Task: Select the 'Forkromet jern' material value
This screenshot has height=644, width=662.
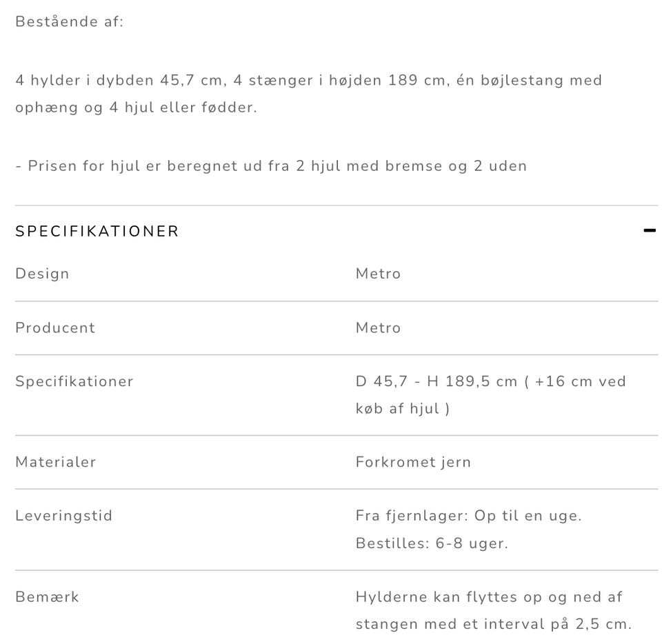Action: tap(413, 462)
